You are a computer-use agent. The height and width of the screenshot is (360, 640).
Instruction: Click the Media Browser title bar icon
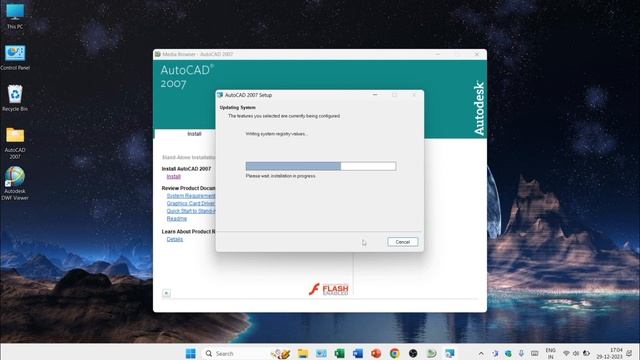point(158,54)
